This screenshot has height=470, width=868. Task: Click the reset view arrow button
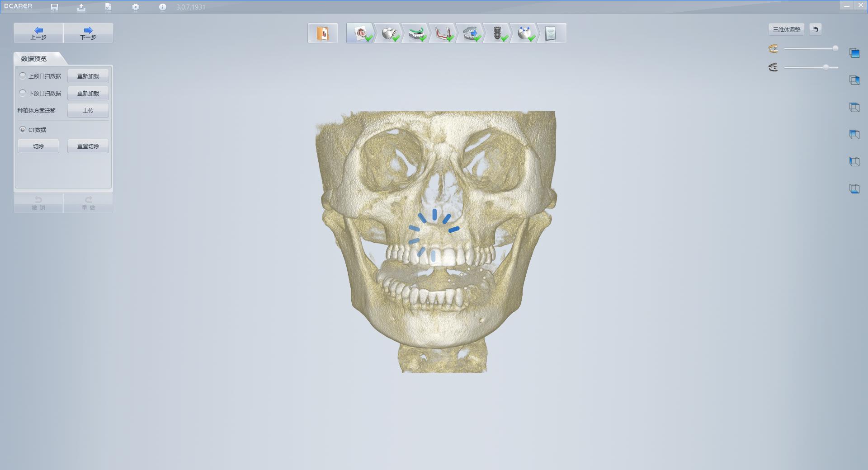coord(815,29)
